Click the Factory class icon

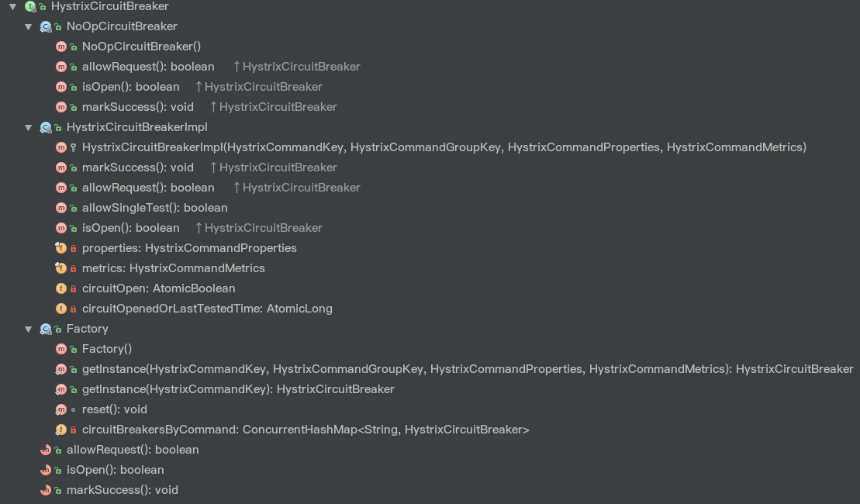[46, 329]
